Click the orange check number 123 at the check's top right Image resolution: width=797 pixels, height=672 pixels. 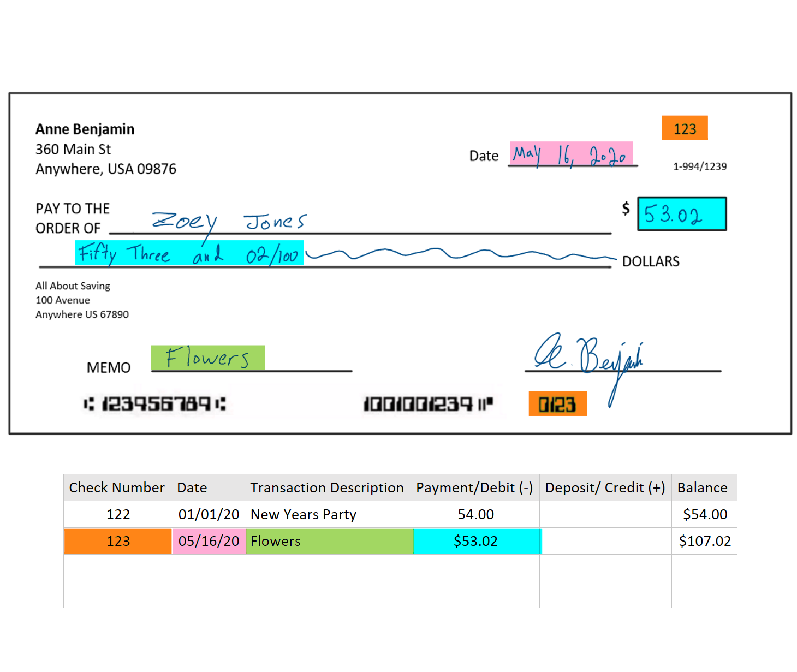[685, 128]
